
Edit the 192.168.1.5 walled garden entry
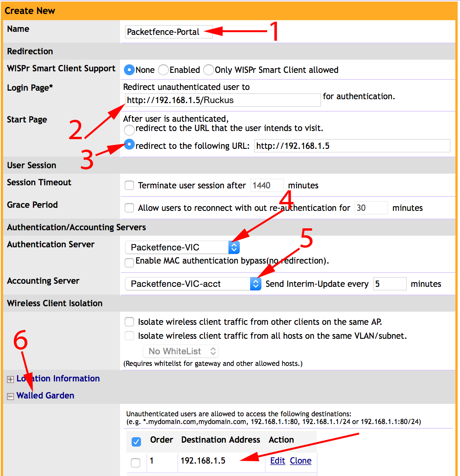(x=277, y=461)
